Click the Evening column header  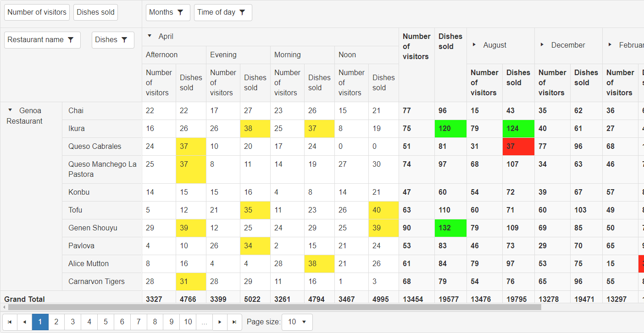239,55
